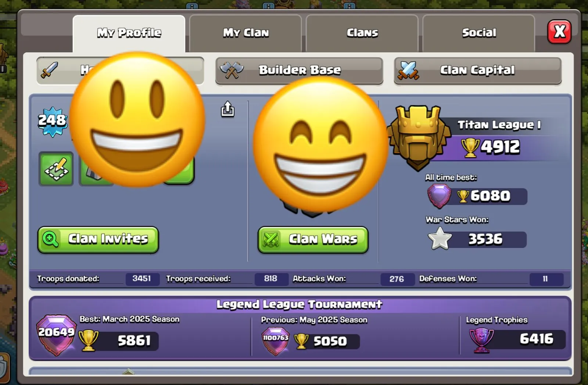588x385 pixels.
Task: Open Clan Invites
Action: 98,239
